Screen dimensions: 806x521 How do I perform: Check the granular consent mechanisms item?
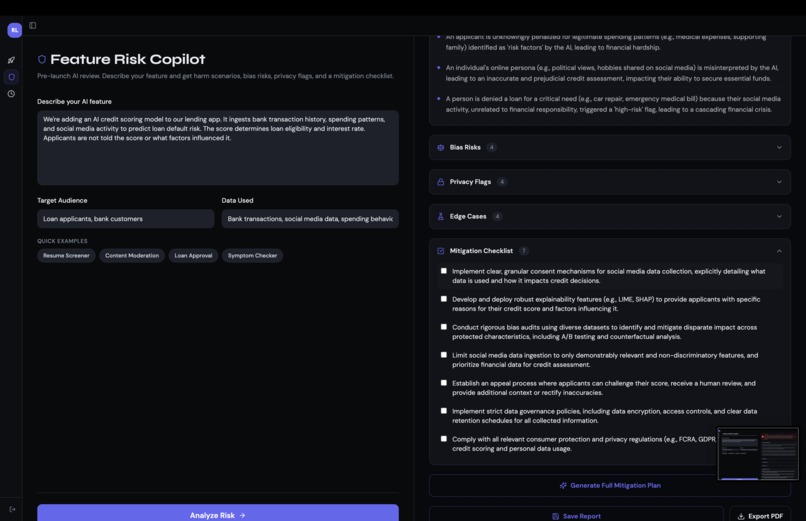click(x=444, y=271)
